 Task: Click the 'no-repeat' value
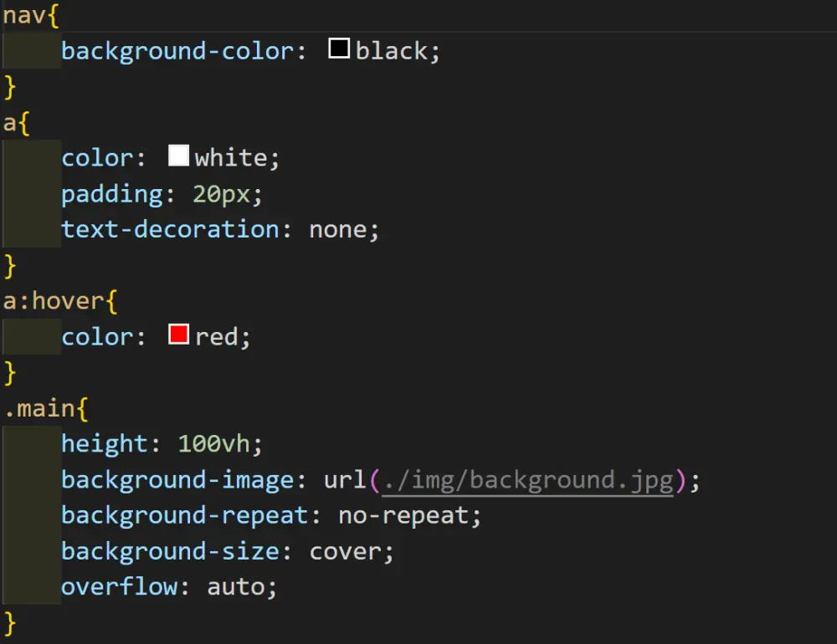[x=403, y=516]
